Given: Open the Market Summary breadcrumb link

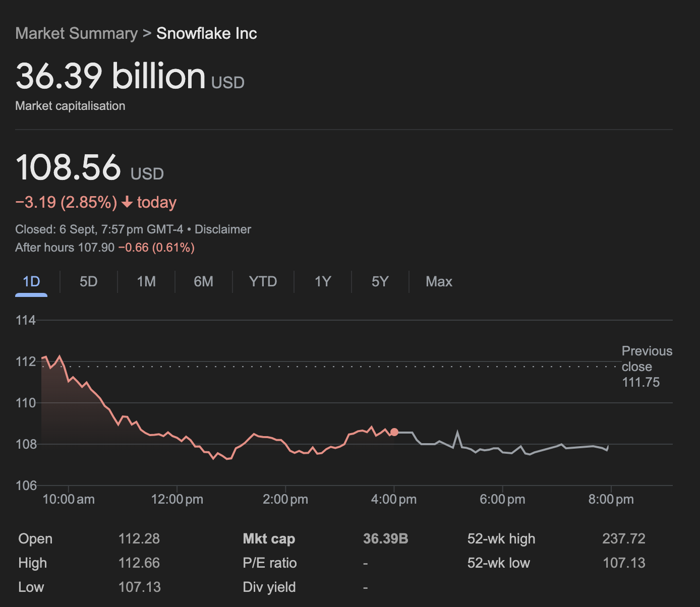Looking at the screenshot, I should click(x=76, y=33).
